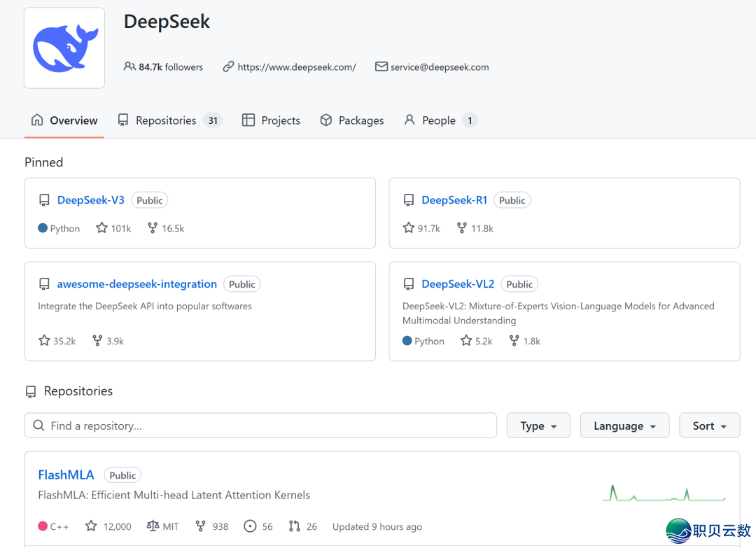Click the MIT license scale icon
The height and width of the screenshot is (548, 756).
coord(153,526)
